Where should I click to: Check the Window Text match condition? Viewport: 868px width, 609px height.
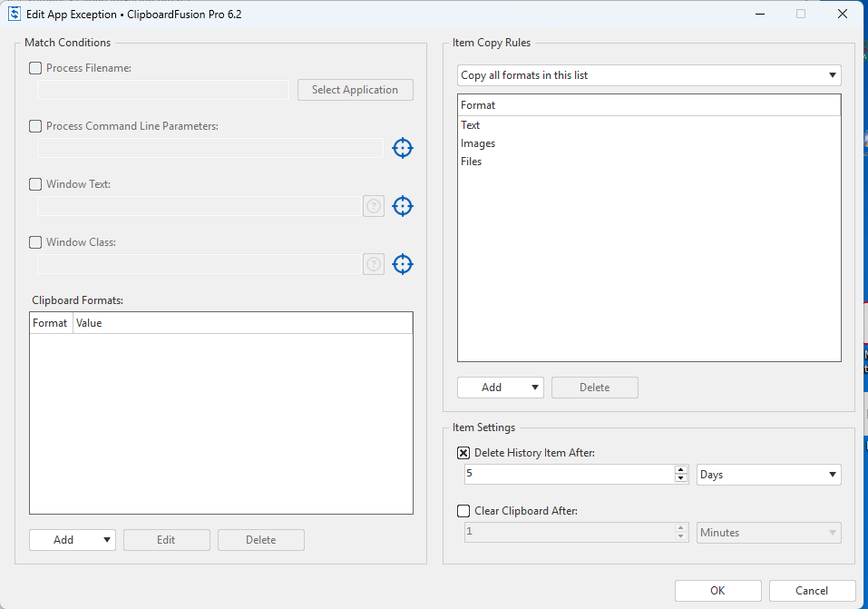(35, 184)
